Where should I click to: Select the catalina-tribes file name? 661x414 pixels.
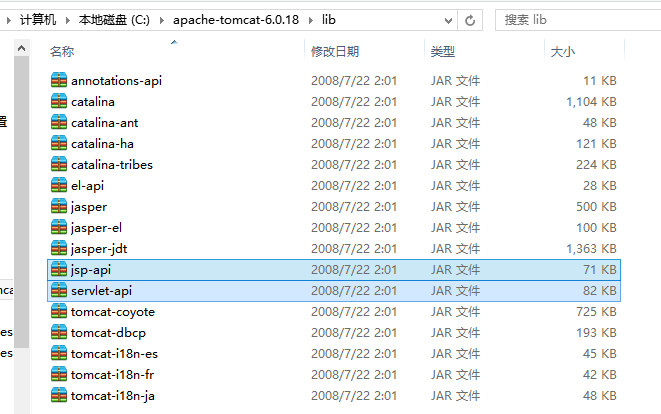(x=112, y=164)
